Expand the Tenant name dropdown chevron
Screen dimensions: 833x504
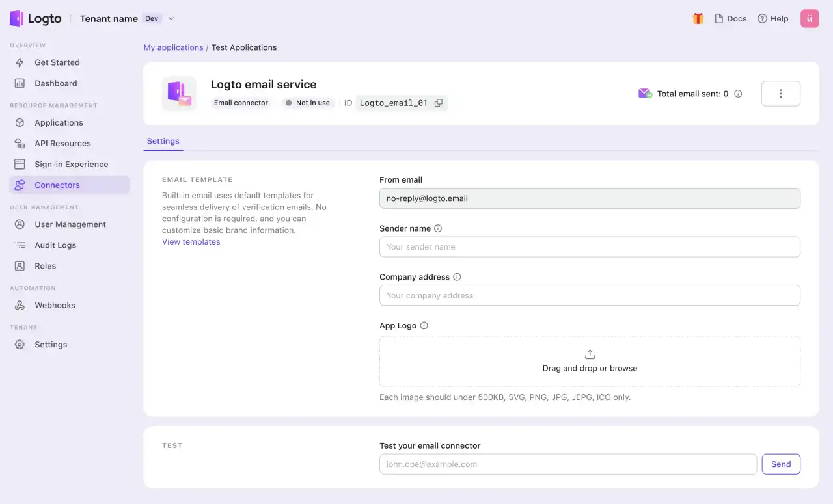pyautogui.click(x=171, y=19)
